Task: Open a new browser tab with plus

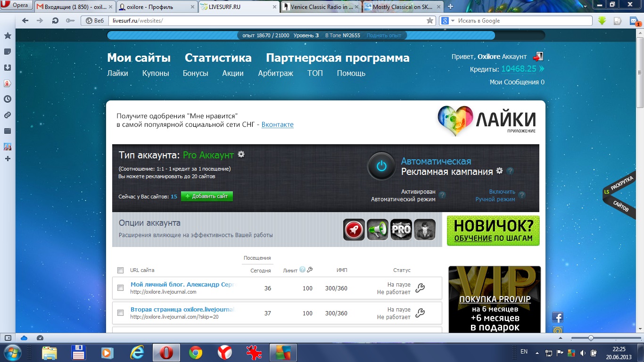Action: (x=450, y=7)
